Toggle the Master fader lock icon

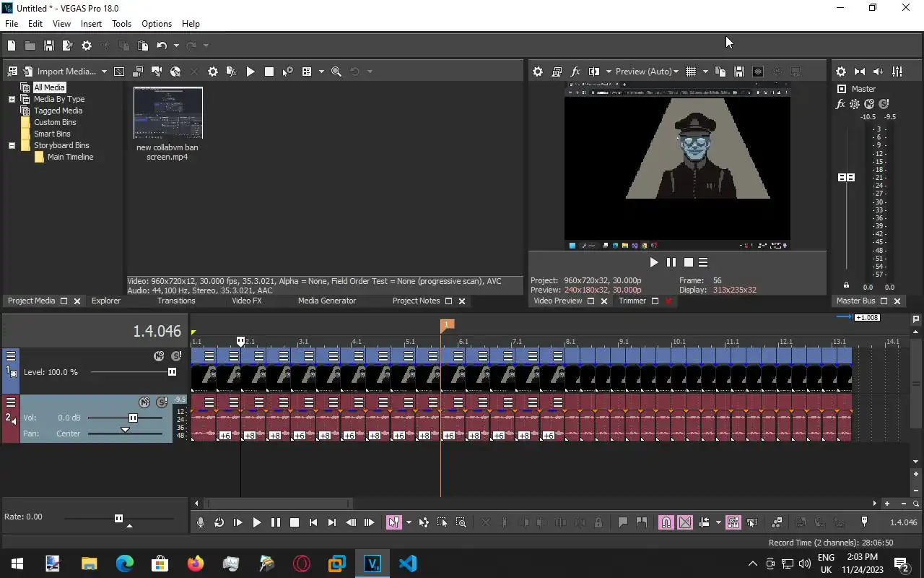tap(847, 285)
